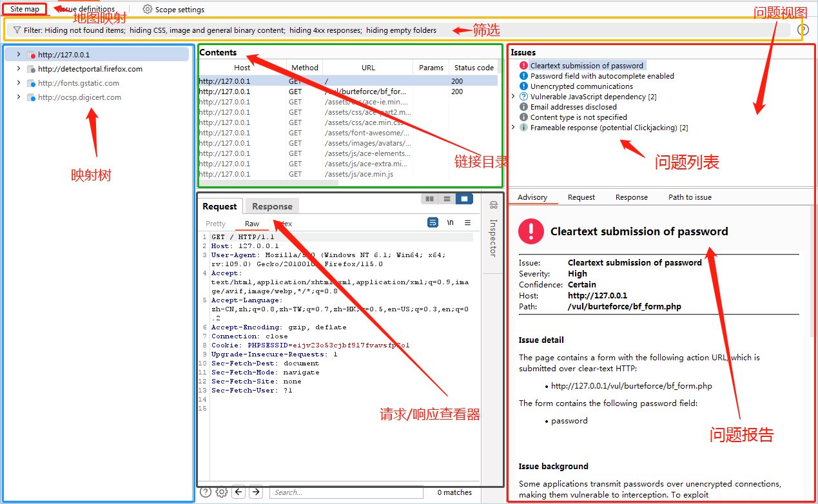Screen dimensions: 818x504
Task: Select Contents row with URL /
Action: 348,81
